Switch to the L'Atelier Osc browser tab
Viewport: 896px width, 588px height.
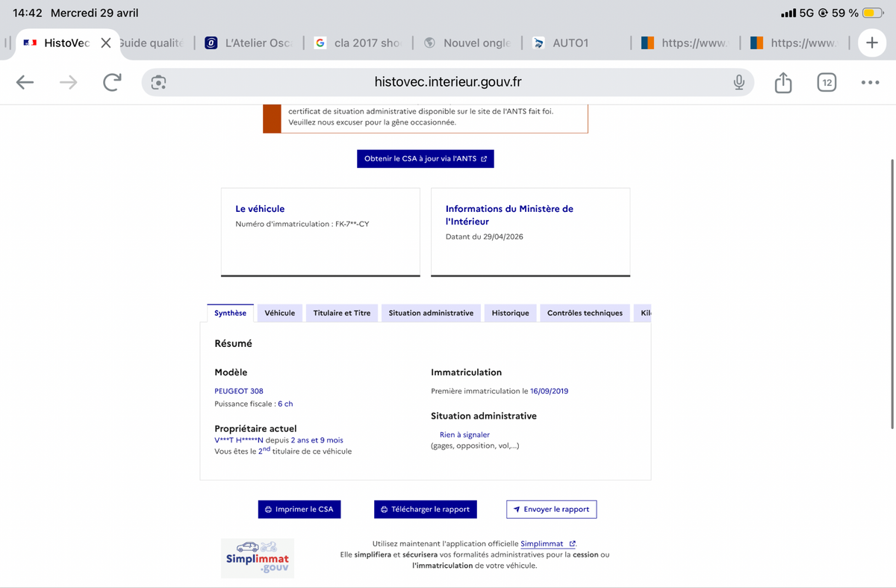(x=249, y=43)
